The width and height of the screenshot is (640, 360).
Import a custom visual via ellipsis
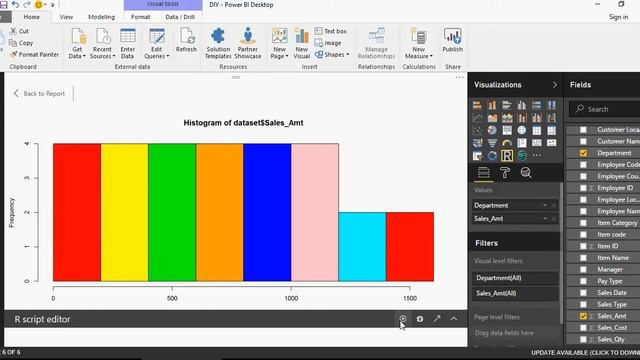pos(537,156)
